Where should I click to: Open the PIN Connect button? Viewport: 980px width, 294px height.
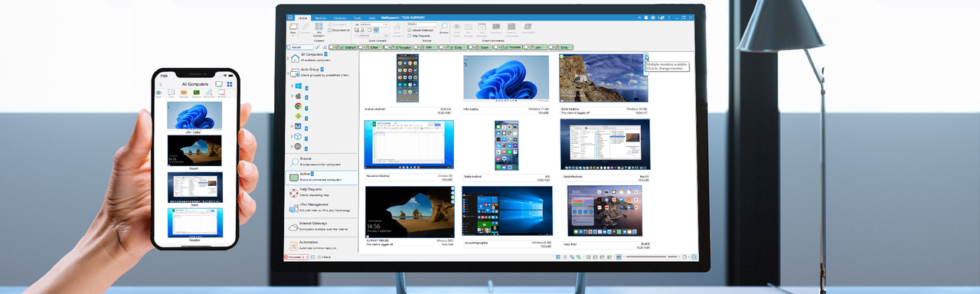318,29
